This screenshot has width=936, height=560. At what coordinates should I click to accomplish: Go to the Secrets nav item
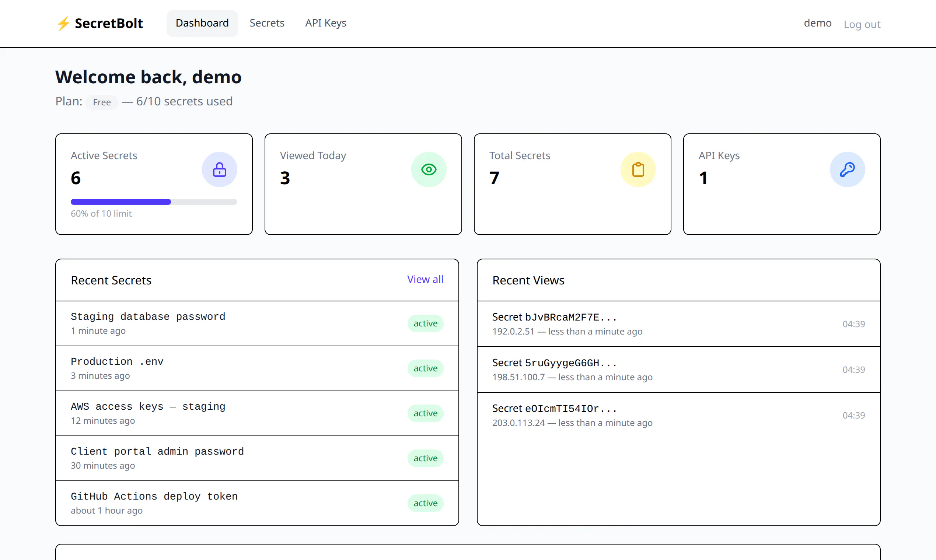[267, 24]
